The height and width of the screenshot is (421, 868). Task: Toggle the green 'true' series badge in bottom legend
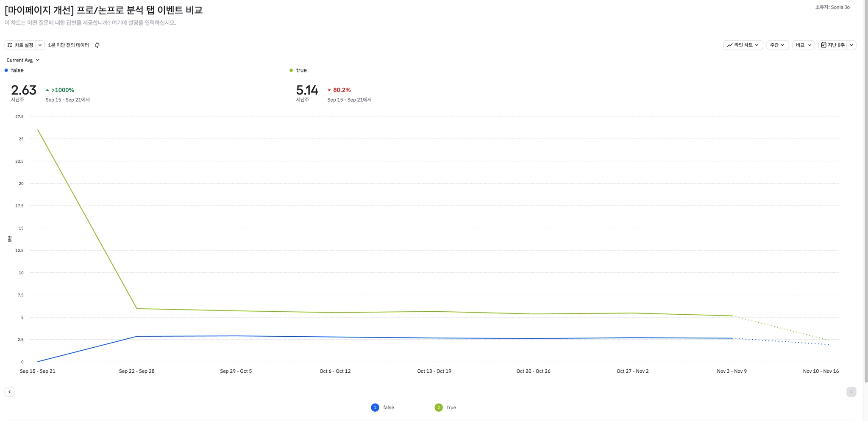(x=439, y=407)
